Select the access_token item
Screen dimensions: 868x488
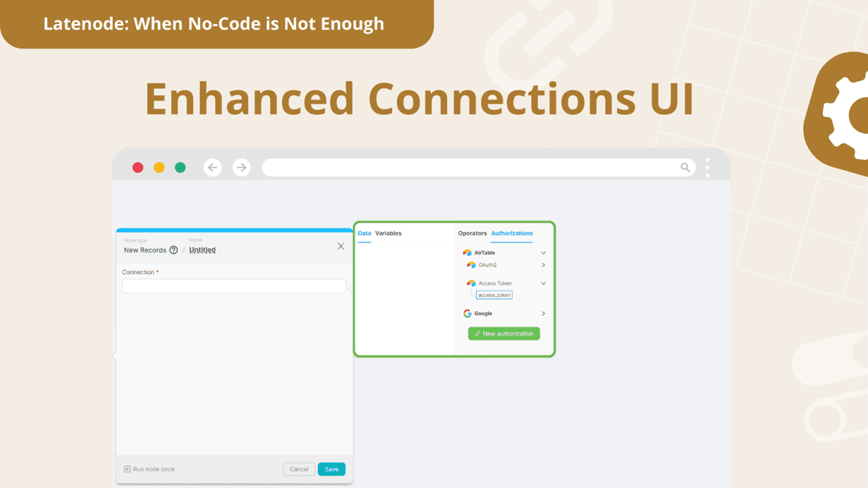[x=494, y=295]
